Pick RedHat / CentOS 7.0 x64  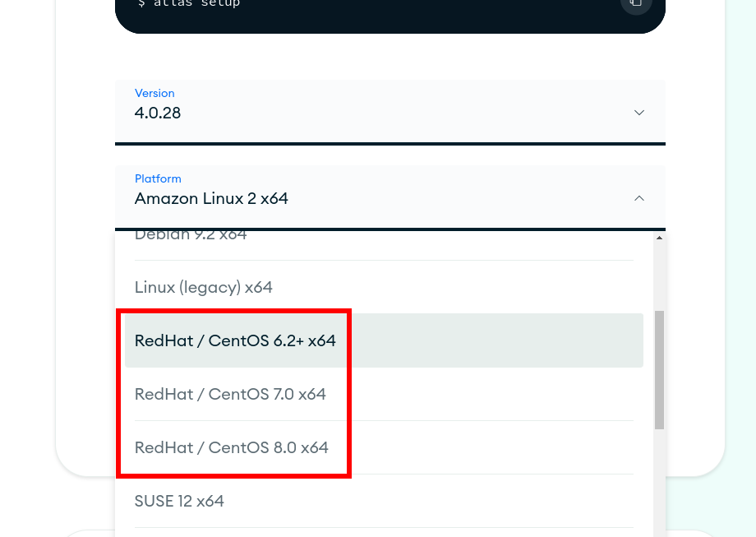(230, 394)
